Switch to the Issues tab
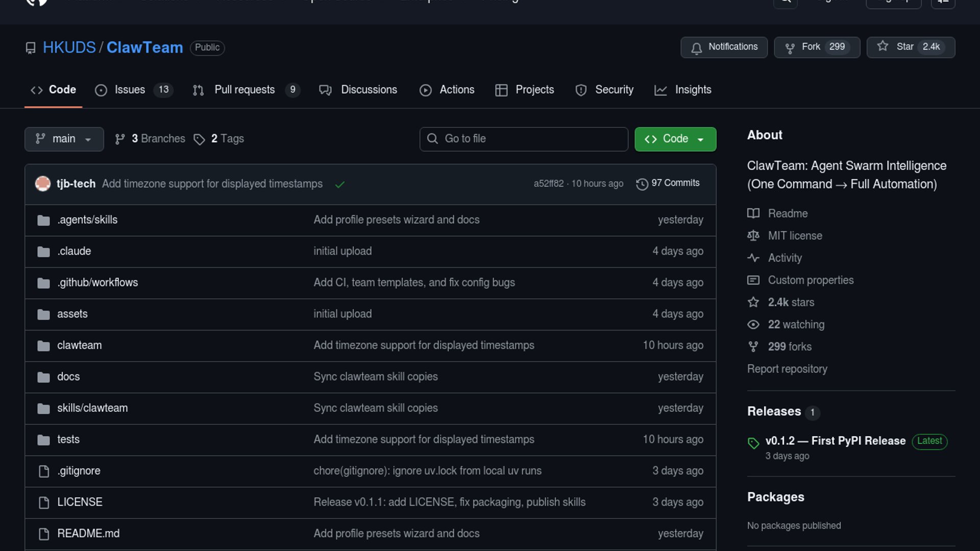Screen dimensions: 980x551 click(x=130, y=90)
